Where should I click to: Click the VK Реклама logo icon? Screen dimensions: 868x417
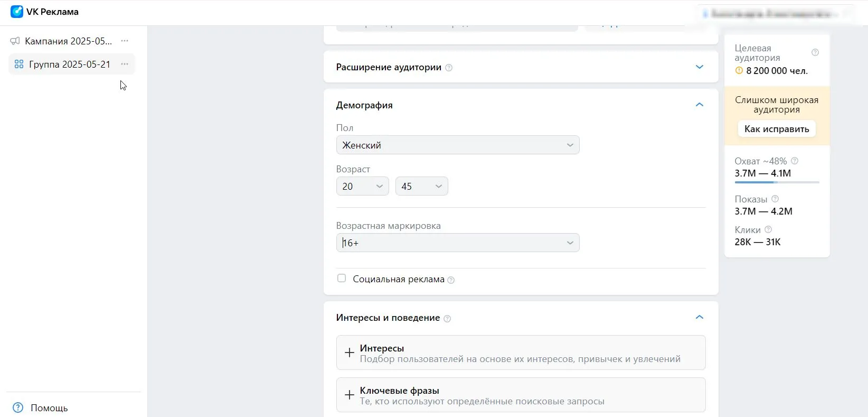[x=17, y=12]
